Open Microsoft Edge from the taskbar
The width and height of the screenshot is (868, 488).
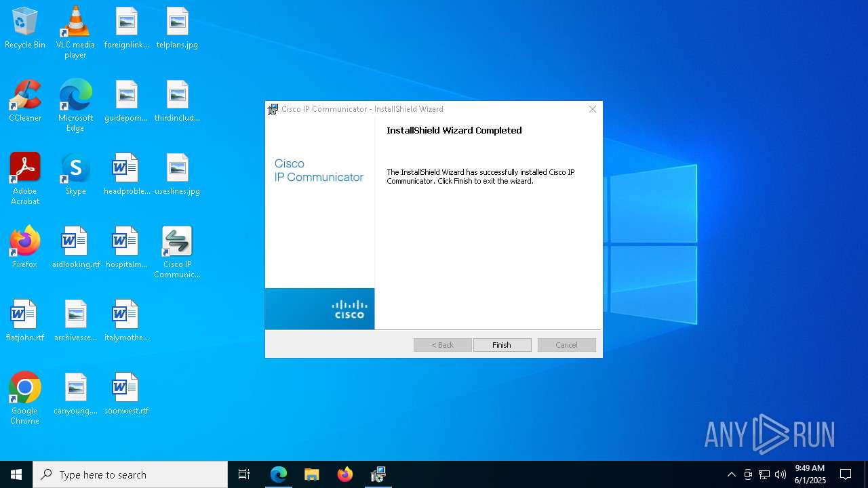(279, 474)
